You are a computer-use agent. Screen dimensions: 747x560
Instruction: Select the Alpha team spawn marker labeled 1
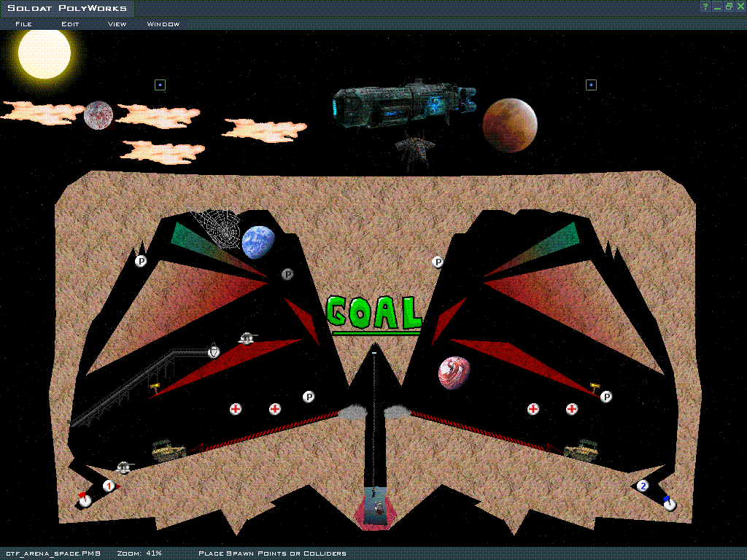(109, 485)
